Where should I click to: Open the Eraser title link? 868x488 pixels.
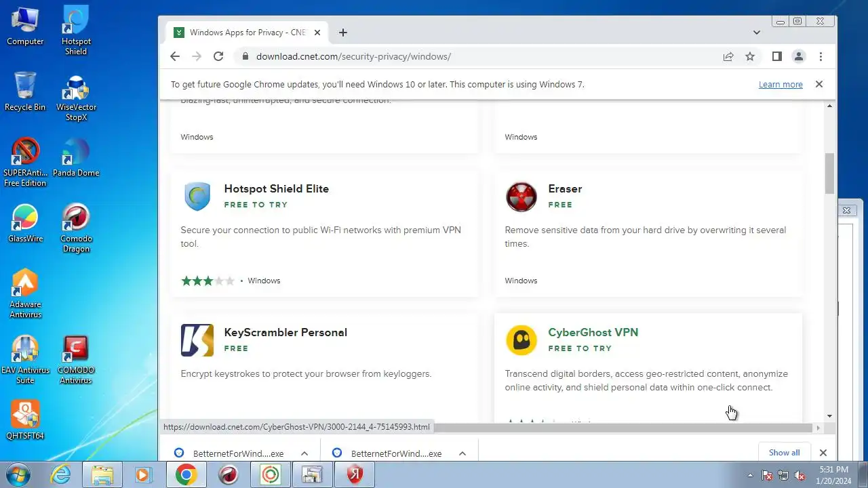pyautogui.click(x=565, y=188)
